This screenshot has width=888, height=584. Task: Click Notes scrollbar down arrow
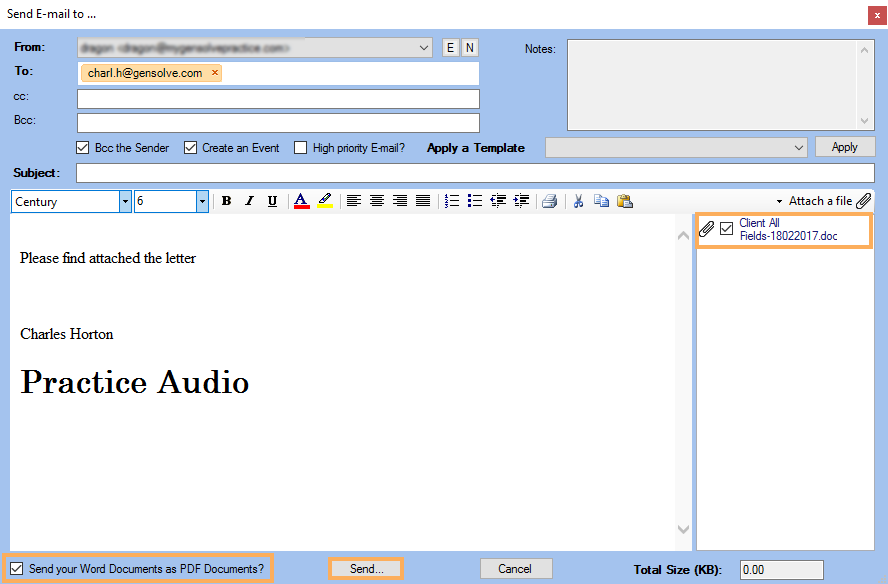click(x=864, y=121)
